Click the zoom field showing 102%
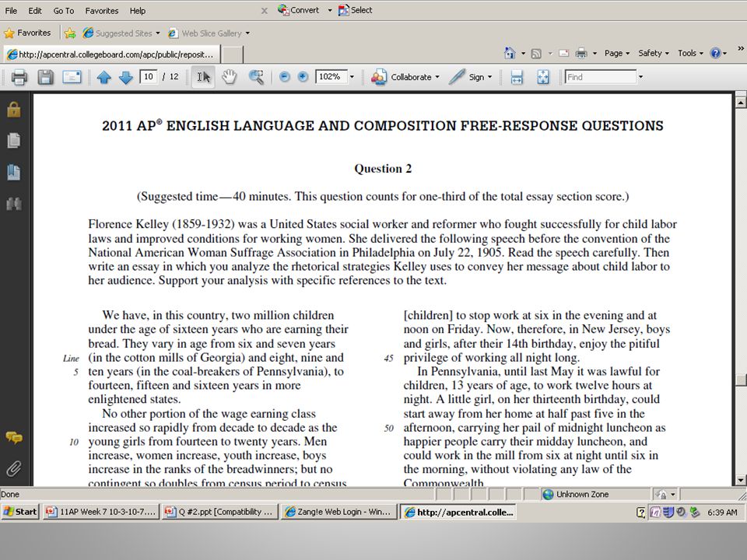The height and width of the screenshot is (560, 747). [x=331, y=77]
